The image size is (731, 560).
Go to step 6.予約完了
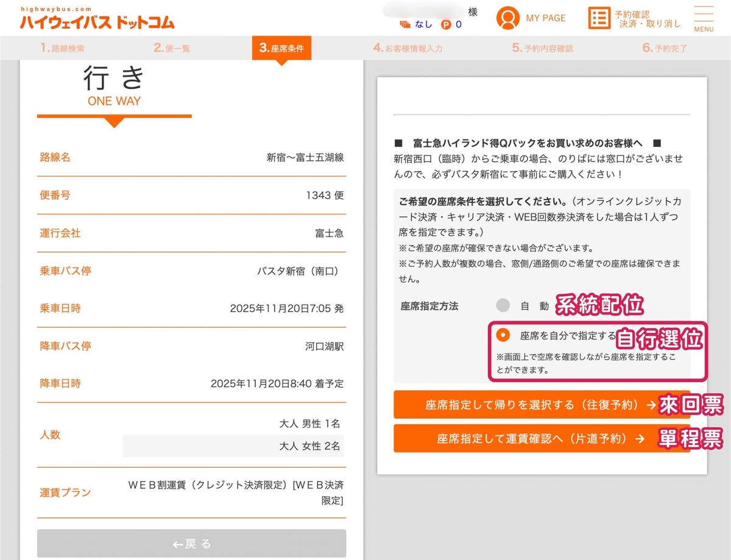[665, 48]
